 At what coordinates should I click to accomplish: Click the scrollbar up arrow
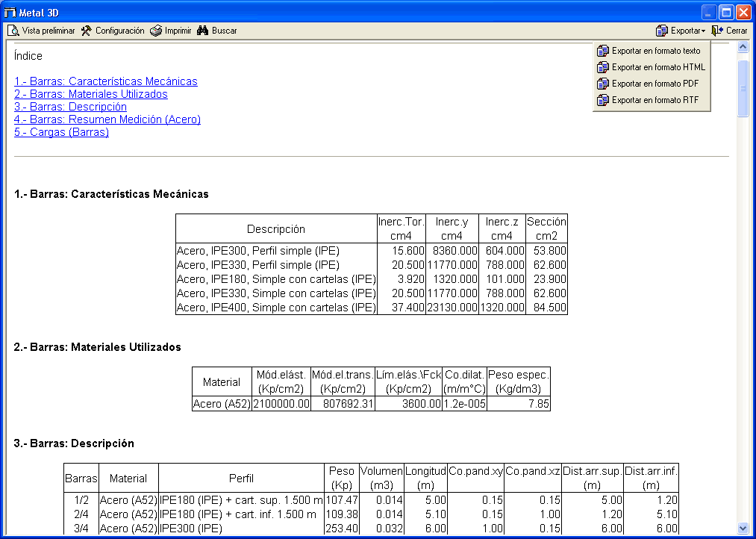point(743,47)
